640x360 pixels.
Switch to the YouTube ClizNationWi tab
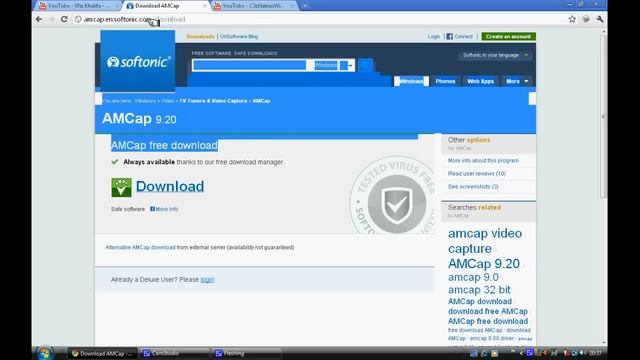[x=254, y=6]
